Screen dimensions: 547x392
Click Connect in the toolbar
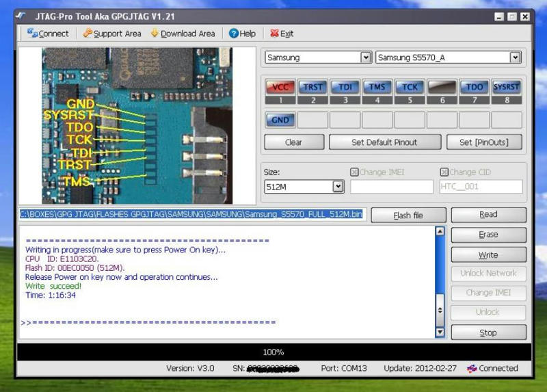pyautogui.click(x=48, y=33)
